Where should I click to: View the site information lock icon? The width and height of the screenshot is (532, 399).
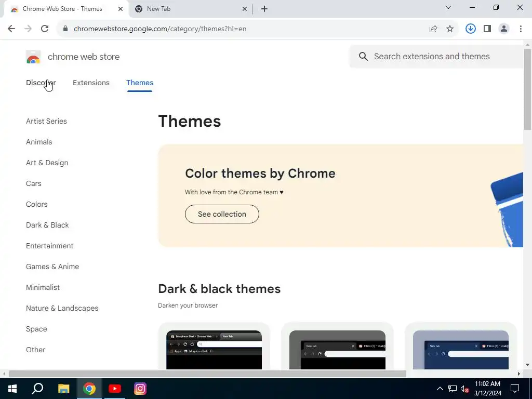coord(65,29)
